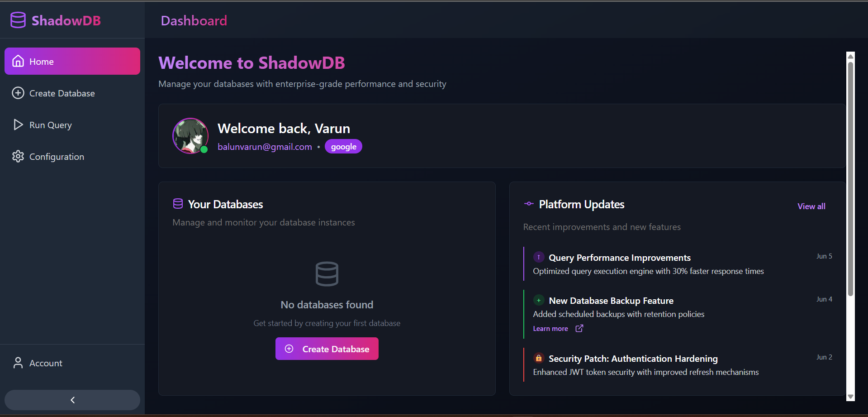Screen dimensions: 868x417
Task: Click the Account person icon
Action: 18,363
